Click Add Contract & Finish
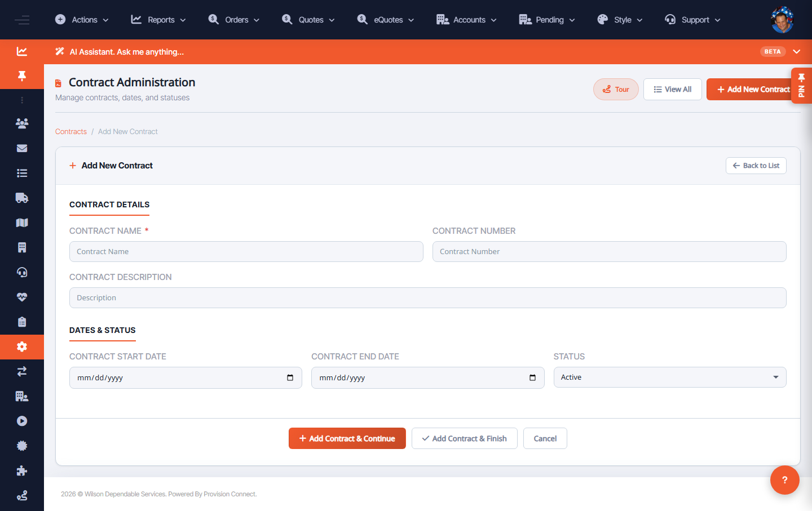 coord(465,438)
